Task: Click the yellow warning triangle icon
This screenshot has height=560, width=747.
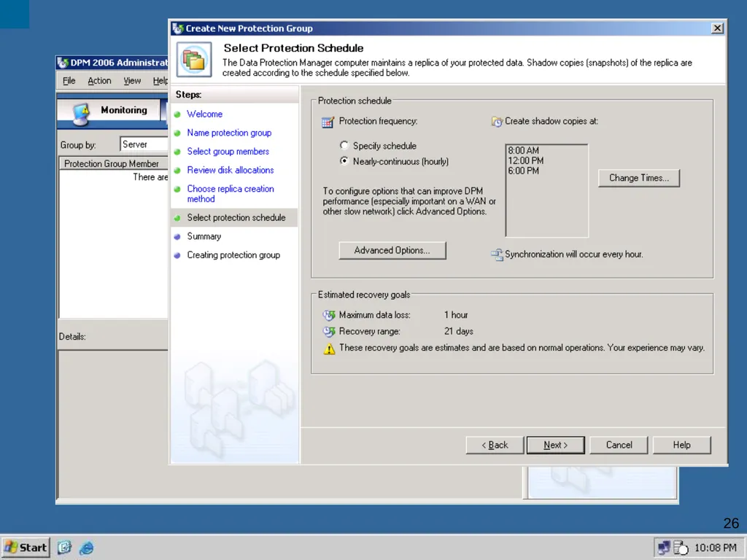Action: (x=329, y=349)
